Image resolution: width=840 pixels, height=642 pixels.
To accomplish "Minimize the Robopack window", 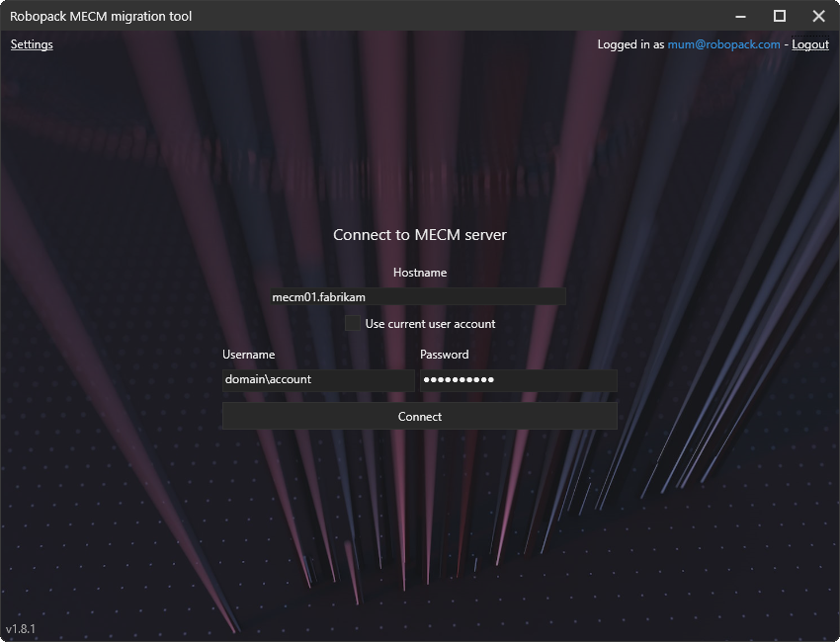I will [740, 16].
